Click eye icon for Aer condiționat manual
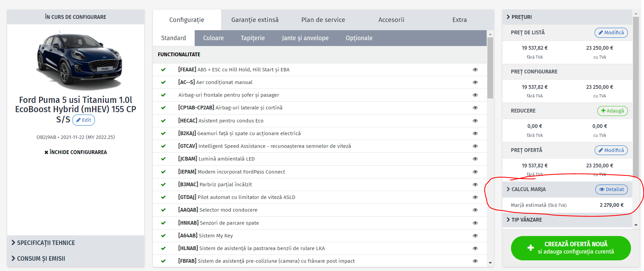This screenshot has height=271, width=644. pos(475,82)
